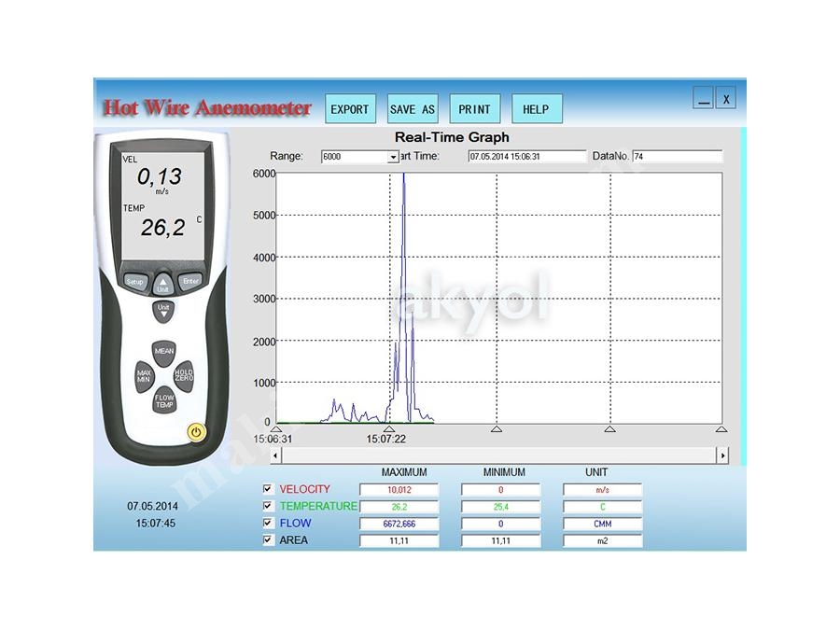Click the area unit field m2

click(603, 541)
